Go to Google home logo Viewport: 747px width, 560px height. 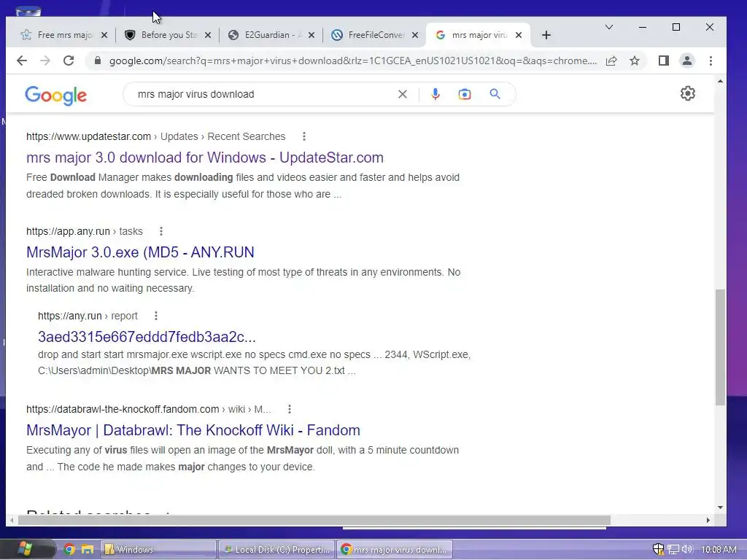(x=55, y=96)
